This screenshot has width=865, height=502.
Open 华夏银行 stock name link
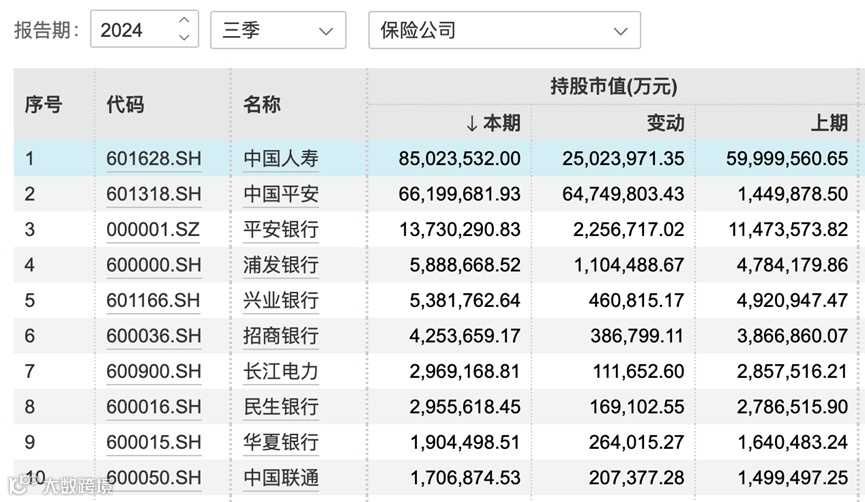click(281, 442)
